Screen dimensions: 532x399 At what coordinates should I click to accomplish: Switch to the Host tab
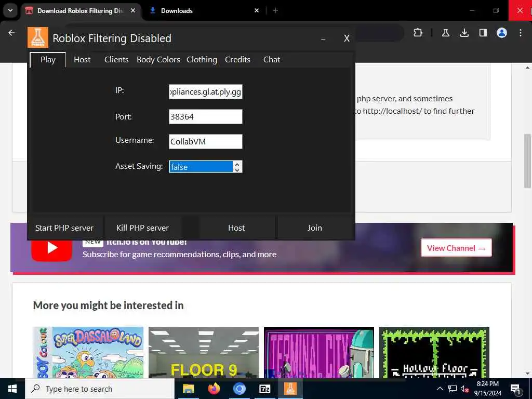click(82, 60)
